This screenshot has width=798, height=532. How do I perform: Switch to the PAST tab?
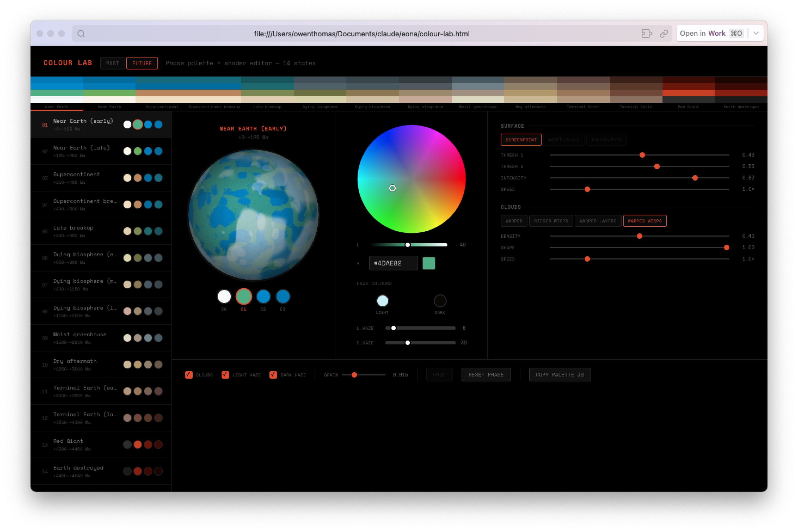[112, 63]
